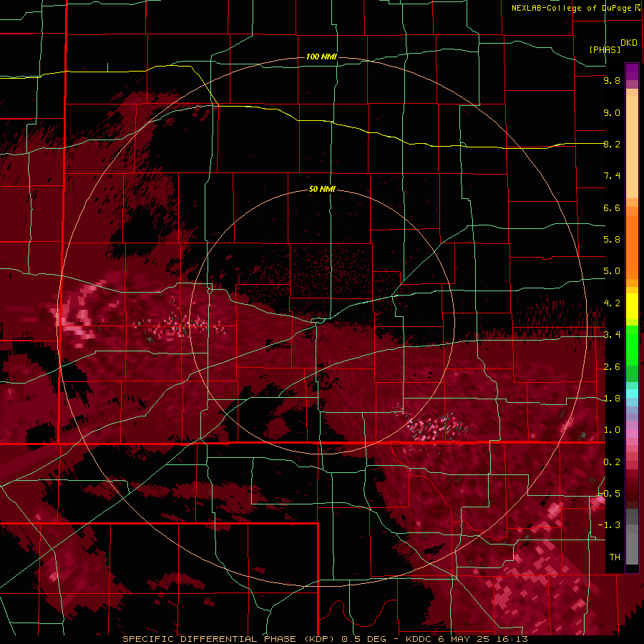Screen dimensions: 644x644
Task: Click the DKD product label
Action: [x=629, y=43]
